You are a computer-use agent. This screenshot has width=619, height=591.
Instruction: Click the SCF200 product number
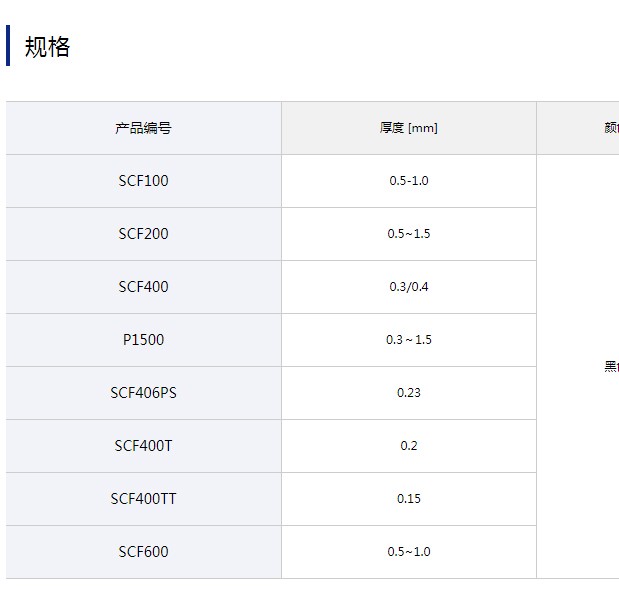[143, 234]
